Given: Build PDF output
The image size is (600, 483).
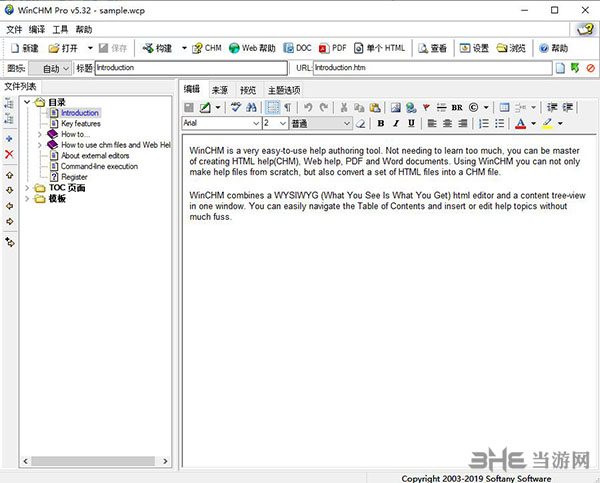Looking at the screenshot, I should pyautogui.click(x=333, y=48).
